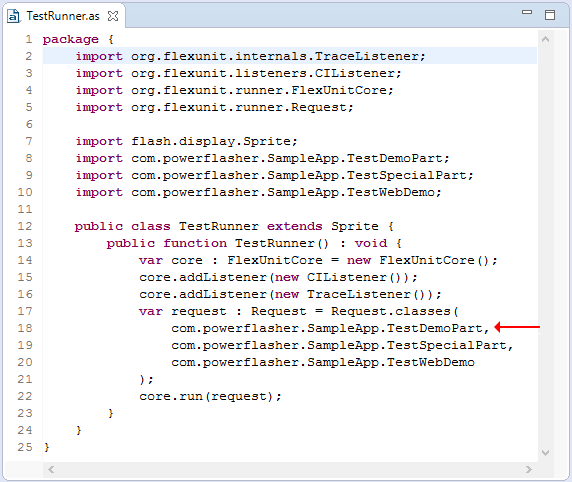Click the red arrow annotation
Screen dimensions: 572x482
[x=517, y=327]
